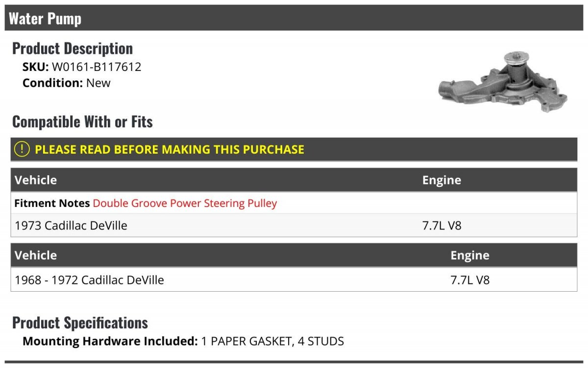Select the Product Specifications heading
This screenshot has width=588, height=368.
coord(80,323)
